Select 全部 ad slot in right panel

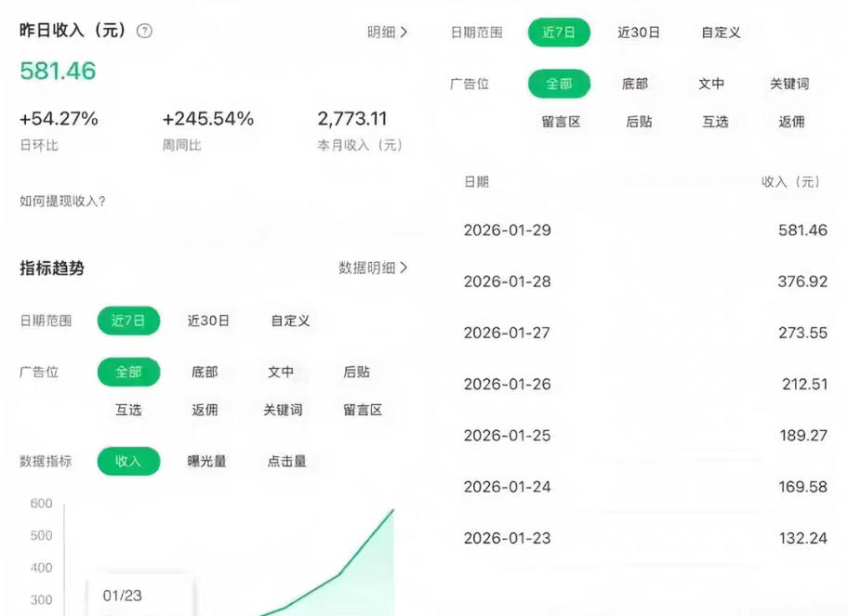point(558,84)
